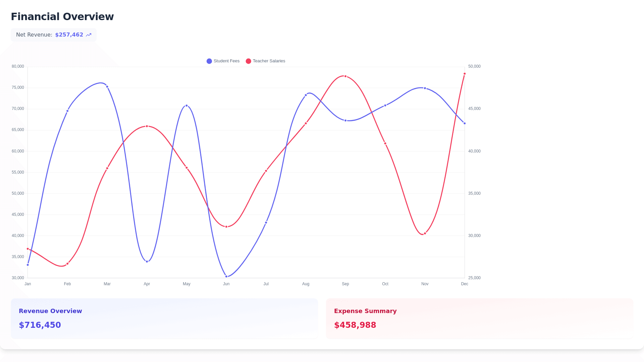This screenshot has height=362, width=644.
Task: Click the blue Student Fees legend circle
Action: 209,61
